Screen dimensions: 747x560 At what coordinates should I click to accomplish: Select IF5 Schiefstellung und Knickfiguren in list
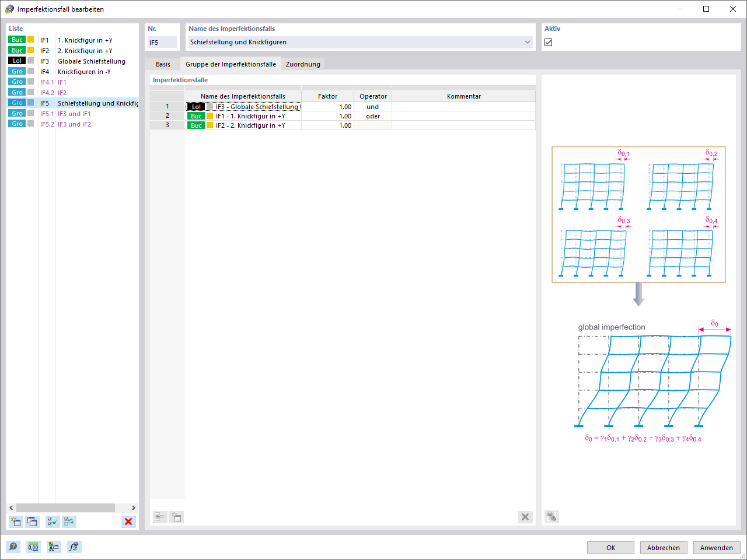click(x=73, y=103)
